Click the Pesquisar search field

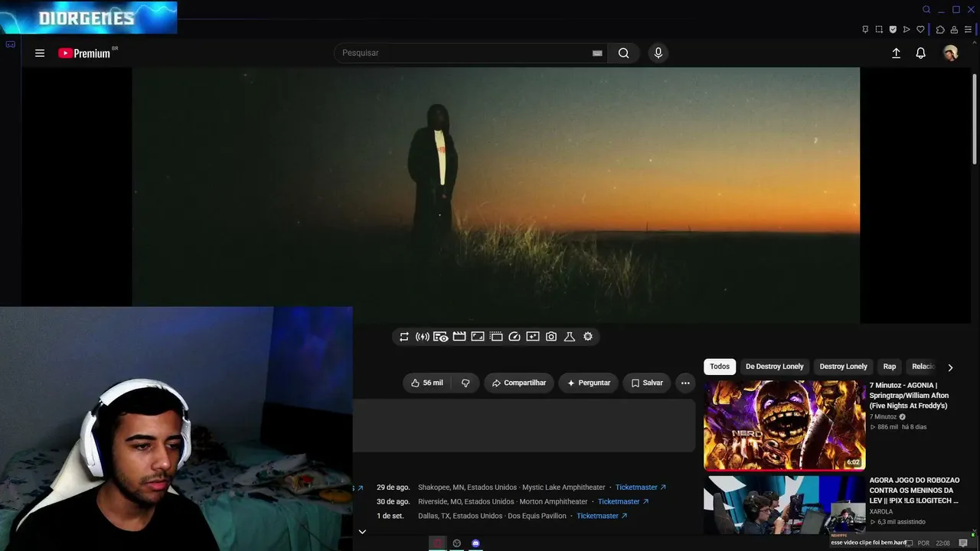[465, 53]
